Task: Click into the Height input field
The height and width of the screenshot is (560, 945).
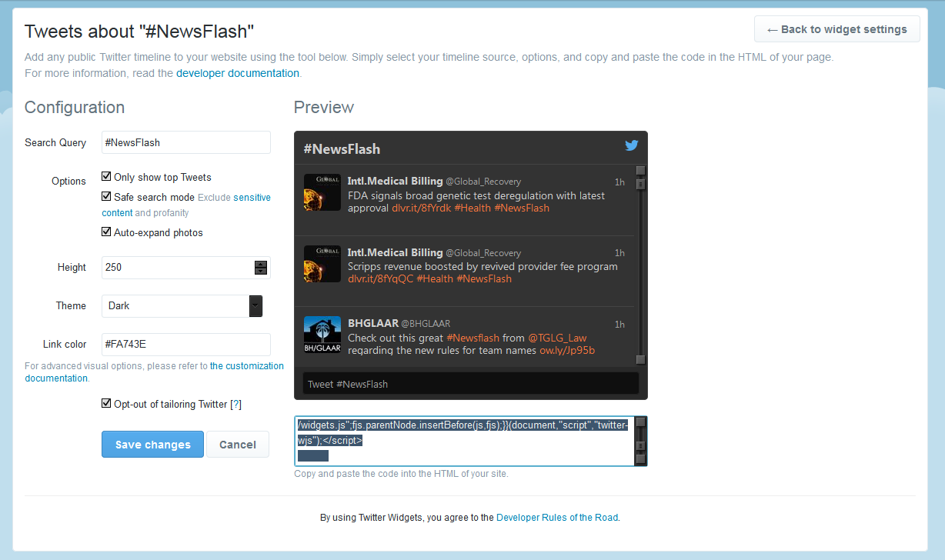Action: [178, 267]
